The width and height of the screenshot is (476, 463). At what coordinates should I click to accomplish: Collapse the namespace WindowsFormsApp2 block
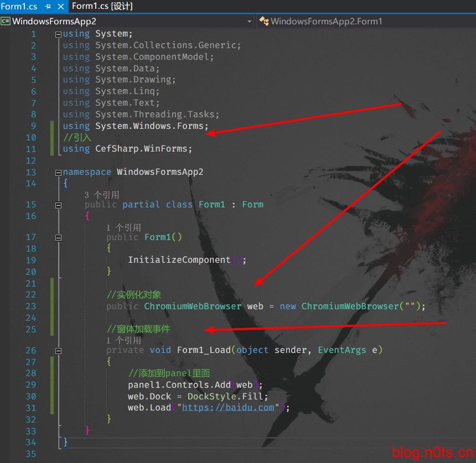58,173
